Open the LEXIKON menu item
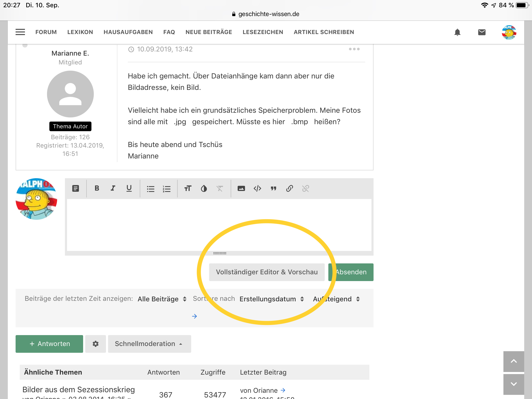This screenshot has height=399, width=532. click(x=80, y=32)
